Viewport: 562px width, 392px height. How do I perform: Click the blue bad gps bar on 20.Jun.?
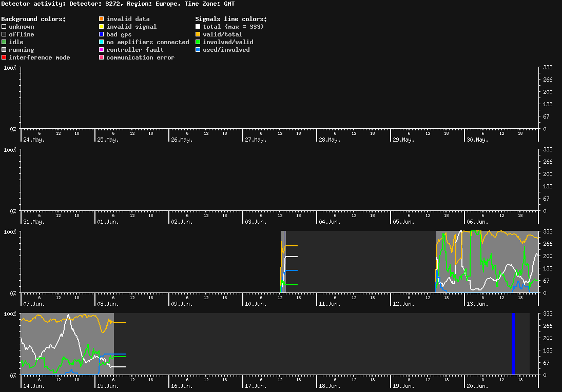click(513, 344)
